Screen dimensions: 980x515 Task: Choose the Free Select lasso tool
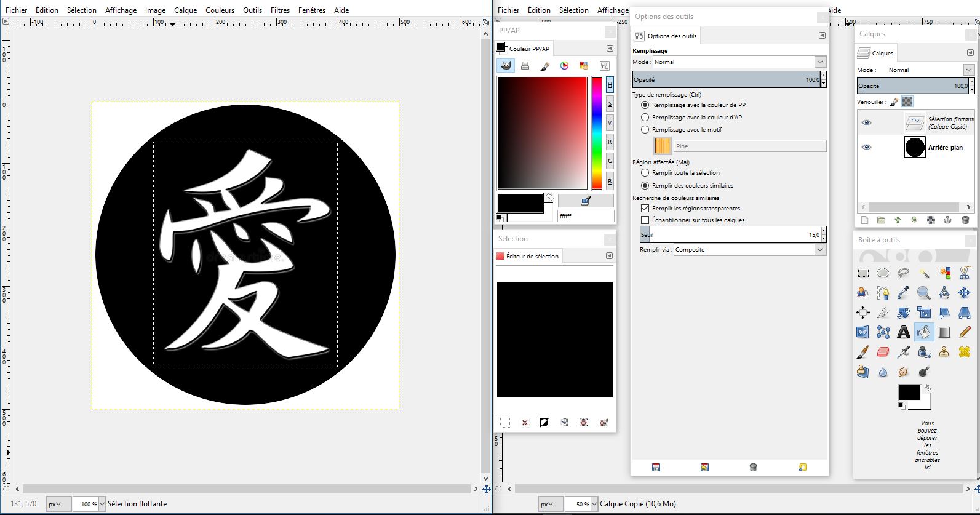pyautogui.click(x=904, y=273)
